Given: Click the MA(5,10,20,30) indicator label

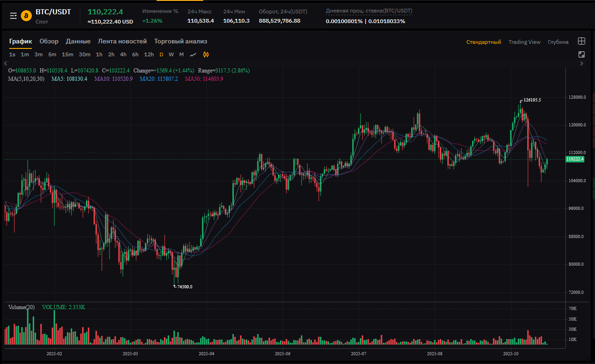Looking at the screenshot, I should [26, 79].
